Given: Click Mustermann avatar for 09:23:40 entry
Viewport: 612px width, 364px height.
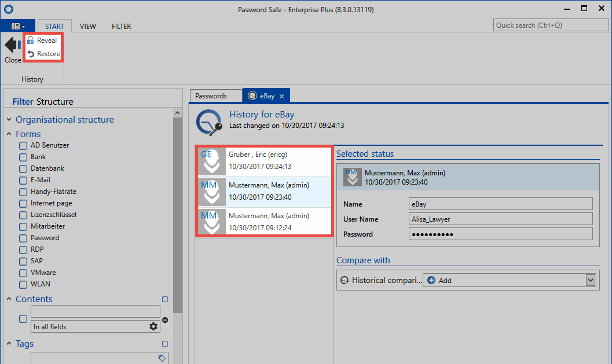Looking at the screenshot, I should (x=212, y=192).
